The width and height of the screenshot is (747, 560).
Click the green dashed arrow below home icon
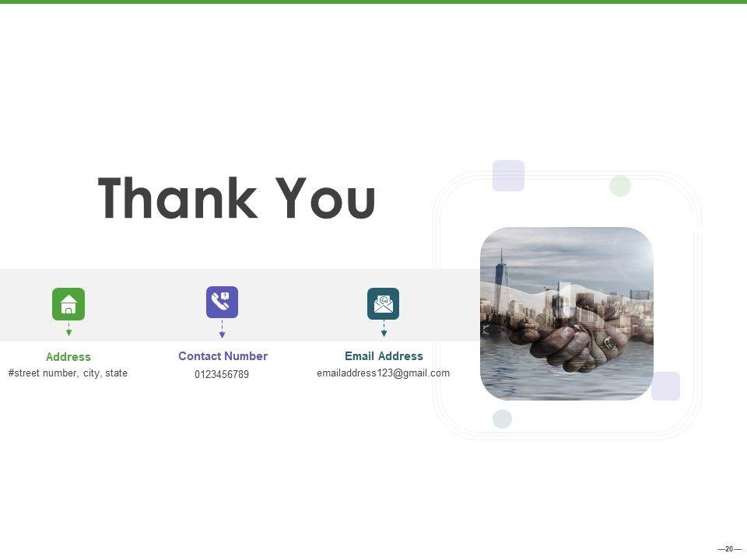[68, 329]
